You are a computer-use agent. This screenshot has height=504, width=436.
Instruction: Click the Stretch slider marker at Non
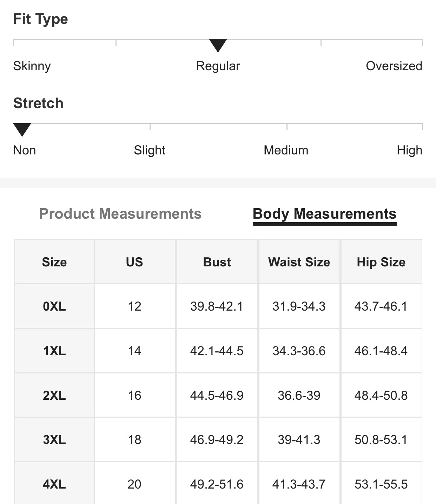tap(22, 130)
